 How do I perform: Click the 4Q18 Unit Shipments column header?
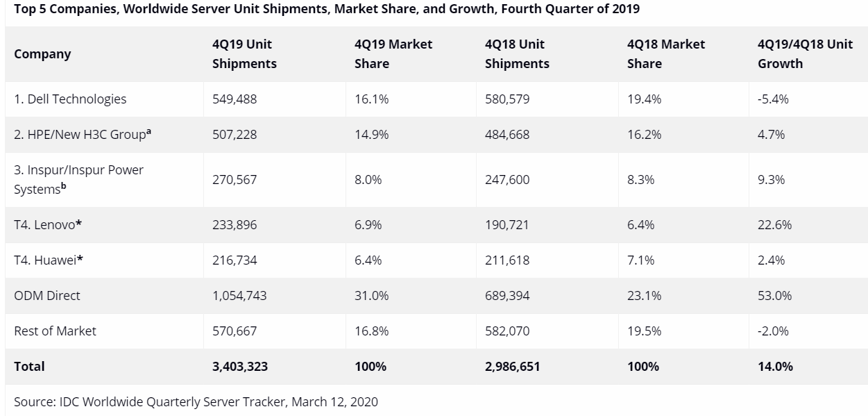(x=517, y=54)
